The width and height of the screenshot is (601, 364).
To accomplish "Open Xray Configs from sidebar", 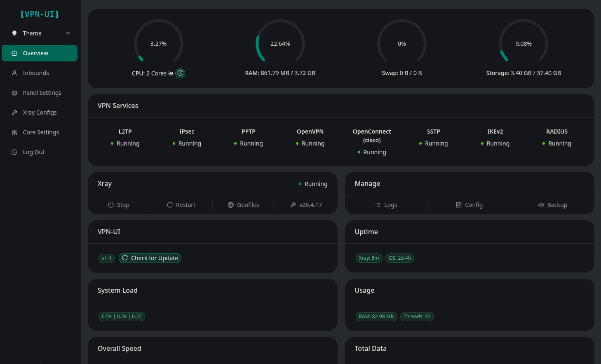I will (x=40, y=113).
